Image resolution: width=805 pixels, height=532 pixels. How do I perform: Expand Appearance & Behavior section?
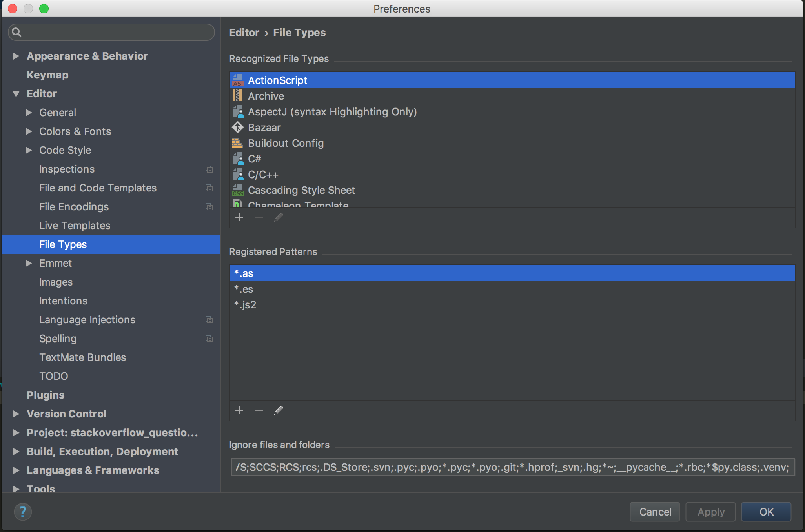click(16, 56)
